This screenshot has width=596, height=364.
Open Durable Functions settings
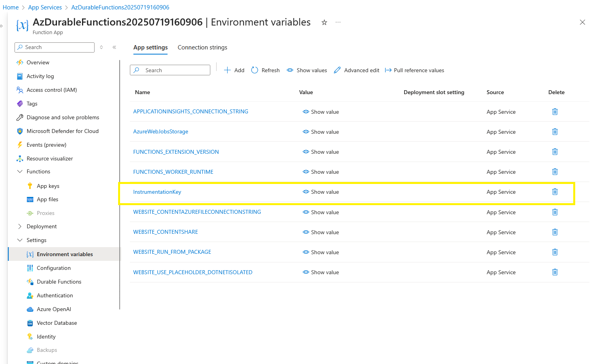pyautogui.click(x=59, y=282)
